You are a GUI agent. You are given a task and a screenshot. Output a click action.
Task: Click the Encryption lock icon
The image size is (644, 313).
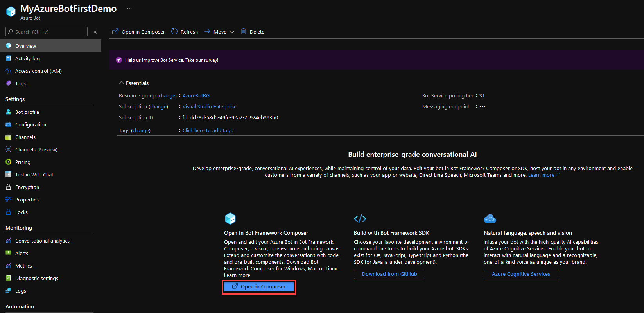click(9, 187)
